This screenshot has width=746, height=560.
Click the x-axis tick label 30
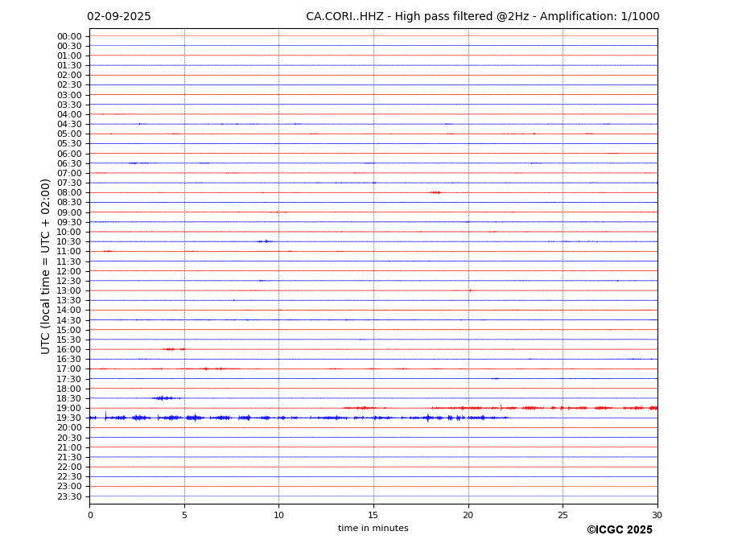[657, 515]
